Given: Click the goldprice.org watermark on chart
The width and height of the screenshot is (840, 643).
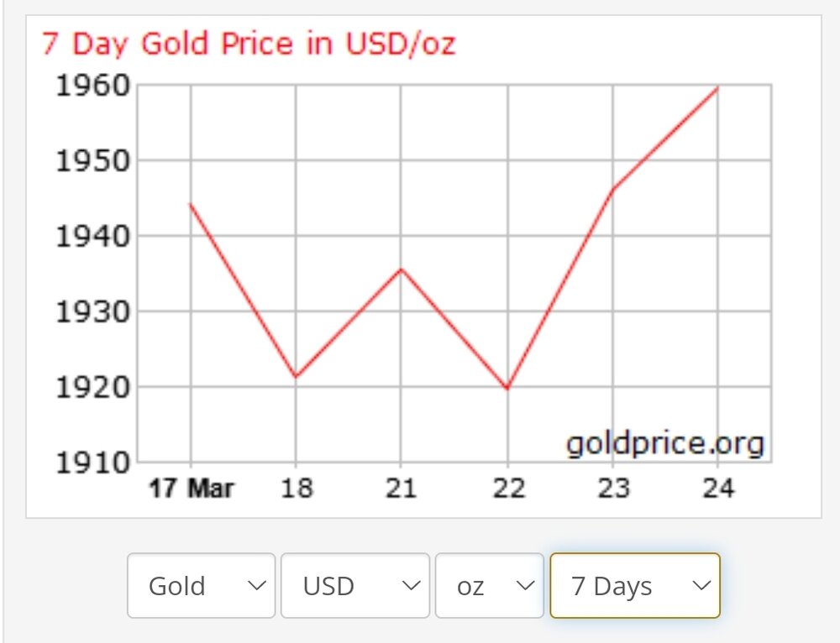Looking at the screenshot, I should pos(665,442).
